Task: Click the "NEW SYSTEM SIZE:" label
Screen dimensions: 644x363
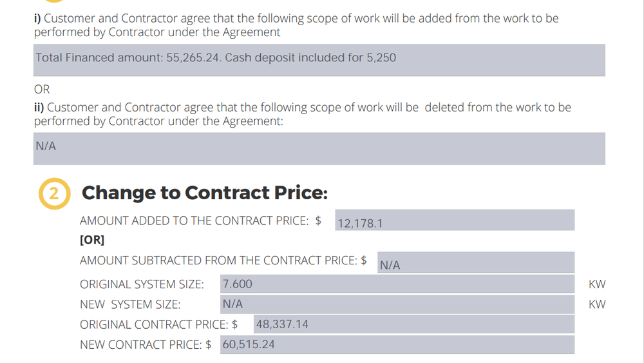Action: tap(130, 304)
